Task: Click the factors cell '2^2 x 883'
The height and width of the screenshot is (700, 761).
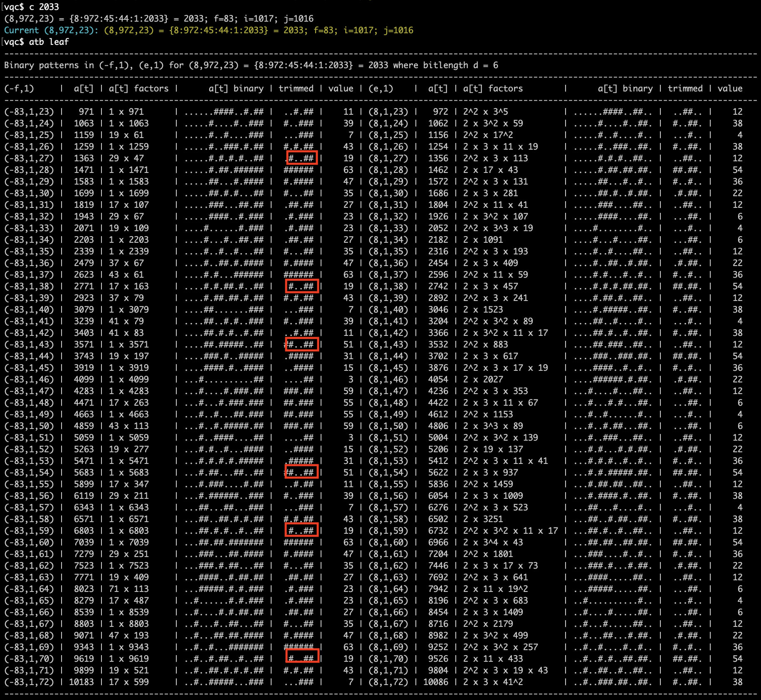Action: coord(486,345)
